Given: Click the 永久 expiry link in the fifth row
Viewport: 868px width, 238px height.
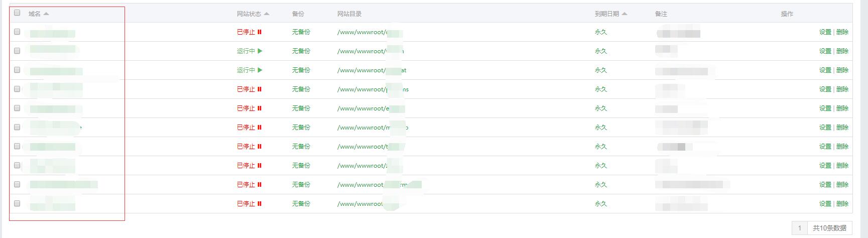Looking at the screenshot, I should 601,108.
